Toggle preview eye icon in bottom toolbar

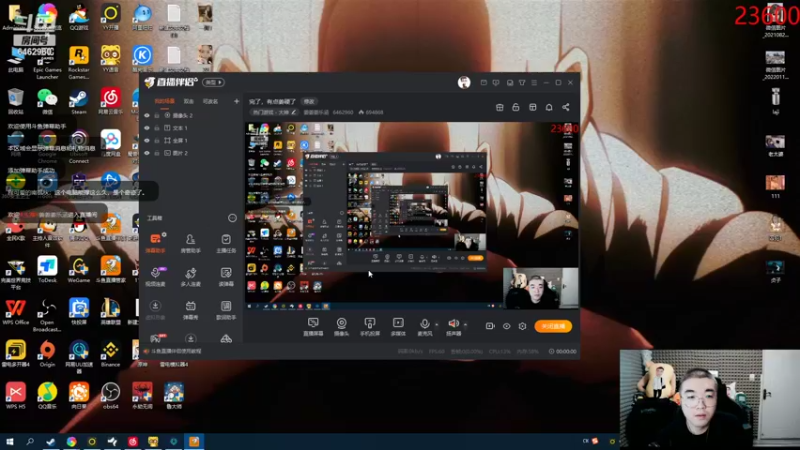pos(506,326)
